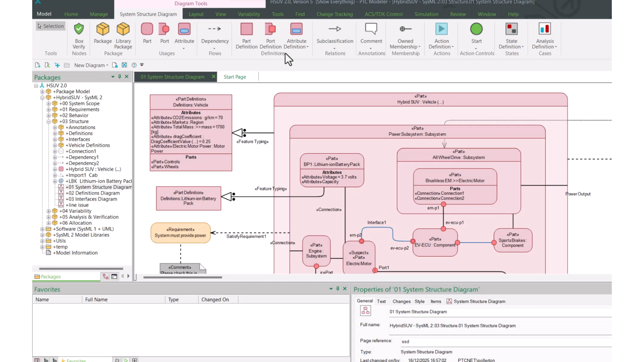Click the Box Verify Nodes icon
The height and width of the screenshot is (362, 644).
pyautogui.click(x=79, y=29)
